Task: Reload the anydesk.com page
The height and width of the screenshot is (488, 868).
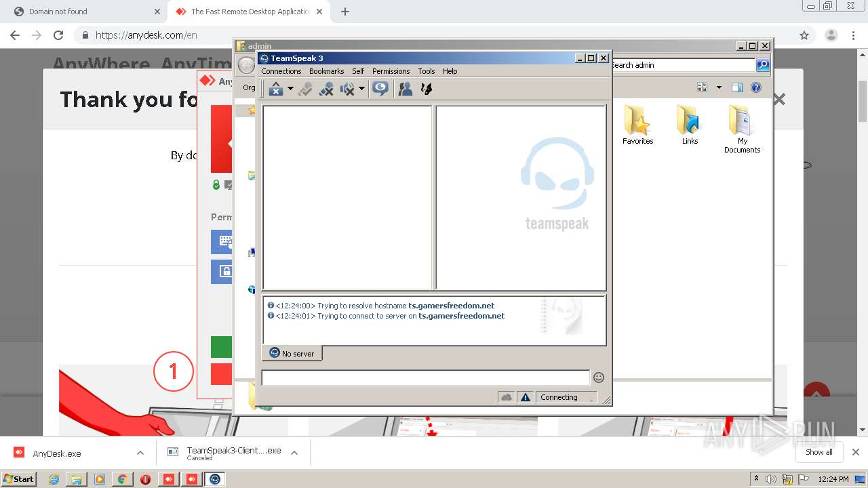Action: point(58,35)
